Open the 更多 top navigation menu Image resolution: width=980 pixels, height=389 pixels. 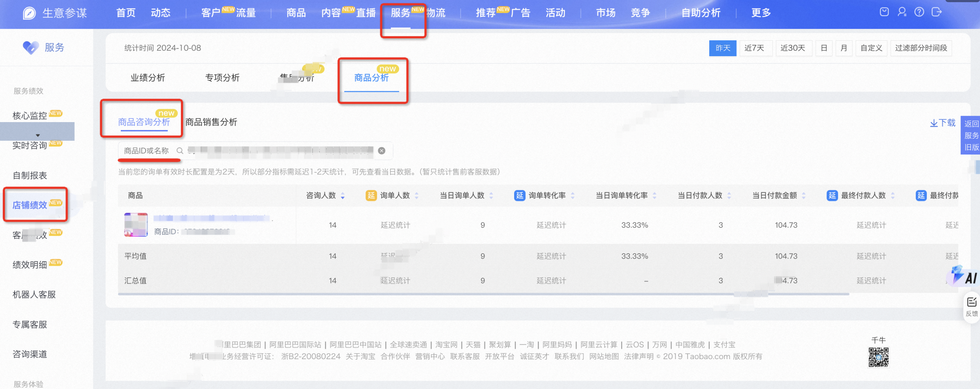pyautogui.click(x=761, y=13)
